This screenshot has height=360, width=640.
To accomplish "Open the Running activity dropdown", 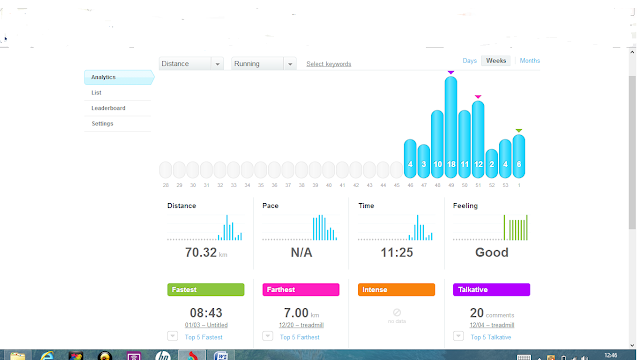I will 264,64.
